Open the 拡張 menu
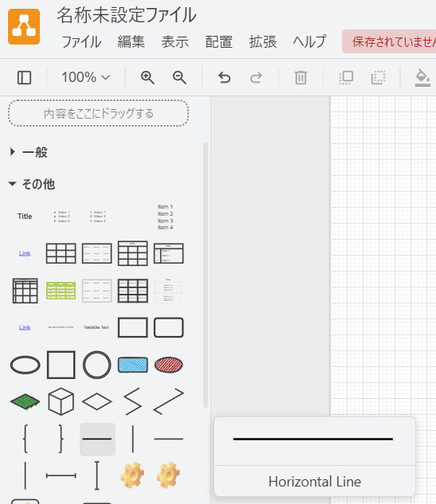 [x=263, y=42]
